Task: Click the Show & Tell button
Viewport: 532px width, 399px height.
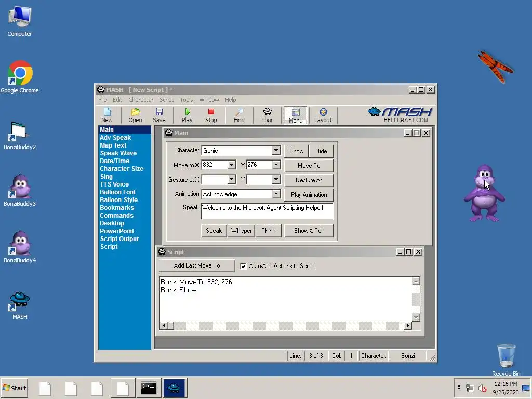Action: (309, 231)
